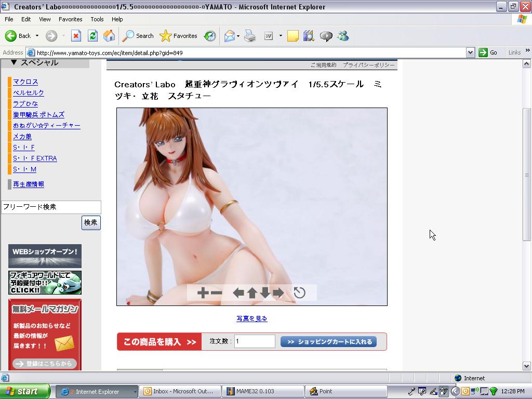Switch to MAME32 0.103 taskbar button
Viewport: 532px width, 399px height.
tap(263, 392)
